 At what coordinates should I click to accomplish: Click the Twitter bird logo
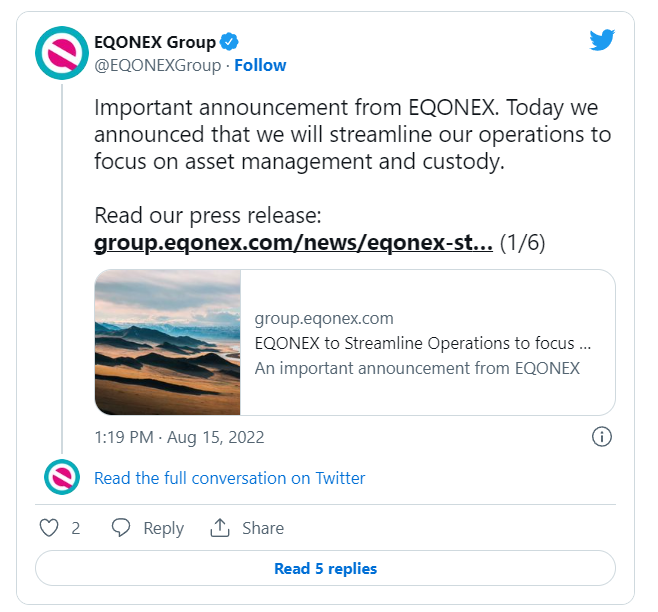tap(602, 40)
